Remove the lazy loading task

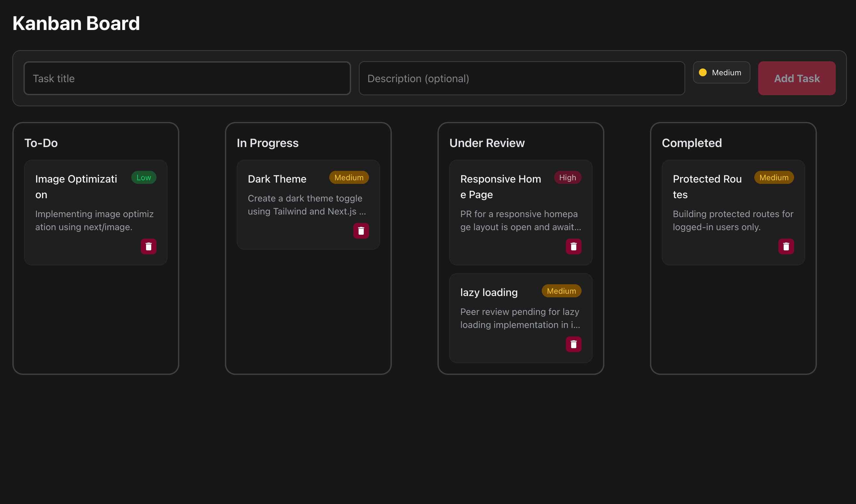(573, 344)
